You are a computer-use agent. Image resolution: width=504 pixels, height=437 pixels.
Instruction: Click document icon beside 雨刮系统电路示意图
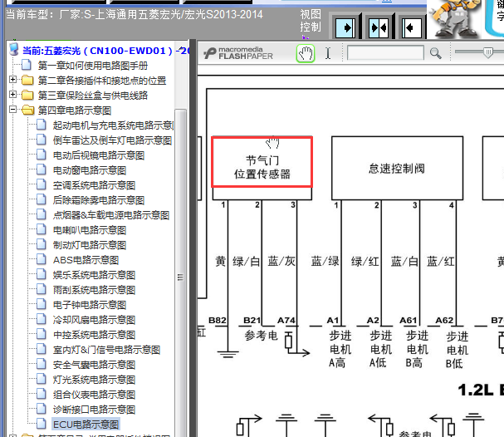[42, 289]
